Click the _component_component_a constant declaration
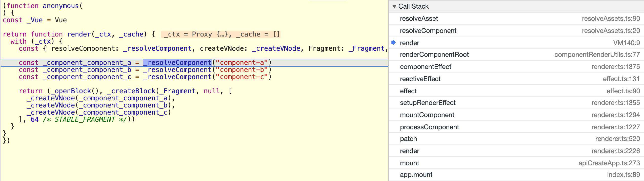The width and height of the screenshot is (644, 181). tap(87, 63)
